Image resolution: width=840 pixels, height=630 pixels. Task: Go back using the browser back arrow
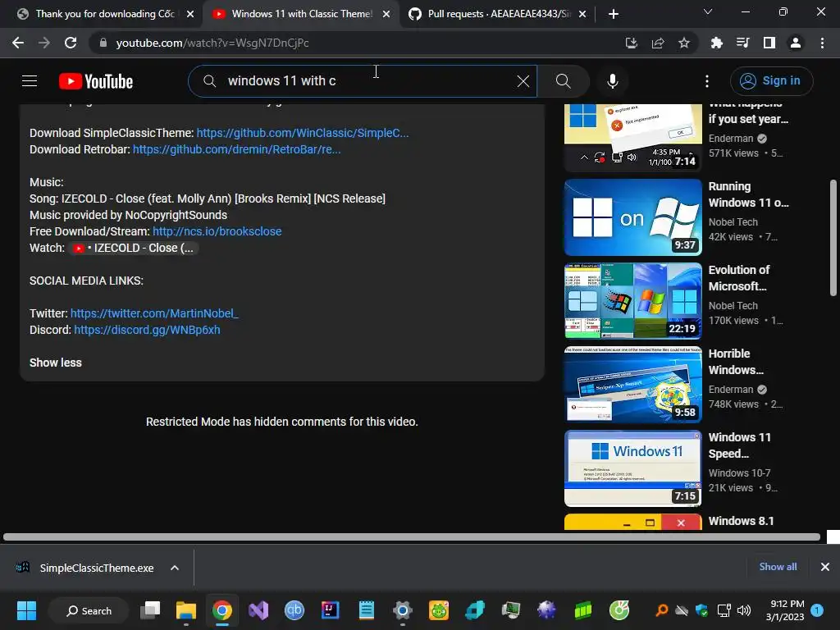pos(18,43)
